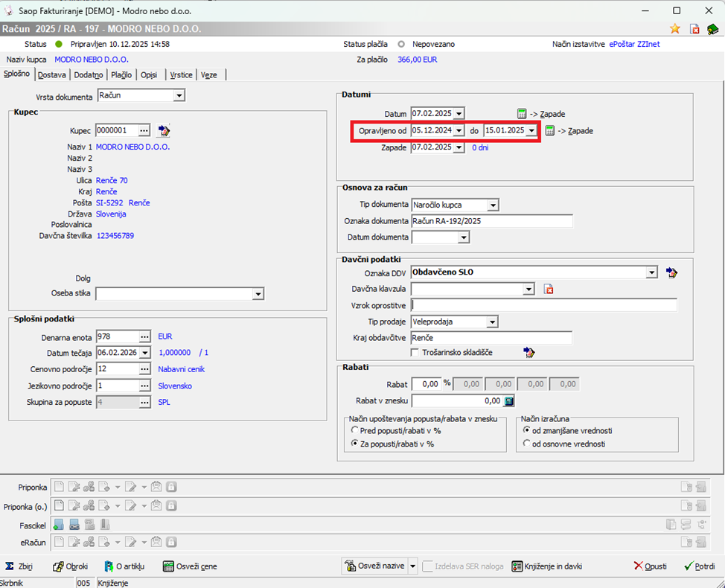Open Denarna enota lookup ellipsis button
The width and height of the screenshot is (725, 588).
144,336
